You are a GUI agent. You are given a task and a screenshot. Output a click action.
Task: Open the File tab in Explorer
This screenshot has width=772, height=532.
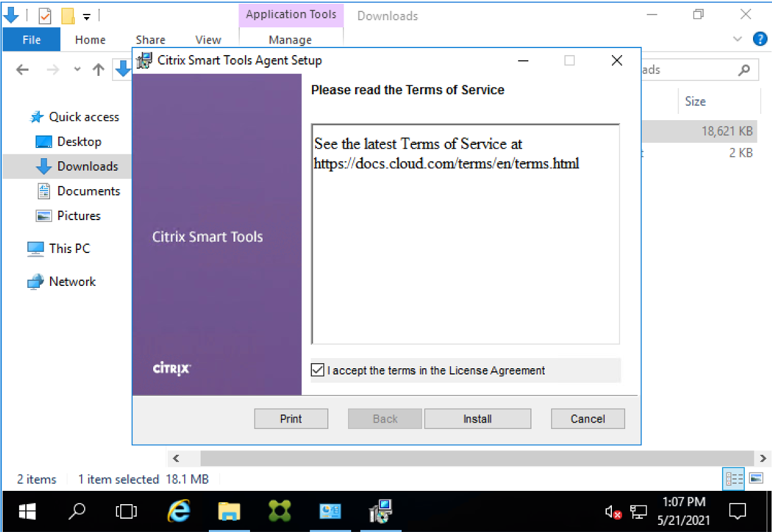[32, 40]
